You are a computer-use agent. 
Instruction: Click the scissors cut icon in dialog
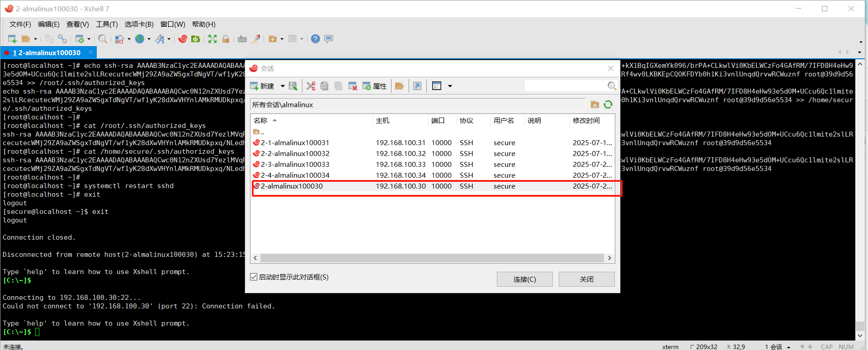click(311, 86)
